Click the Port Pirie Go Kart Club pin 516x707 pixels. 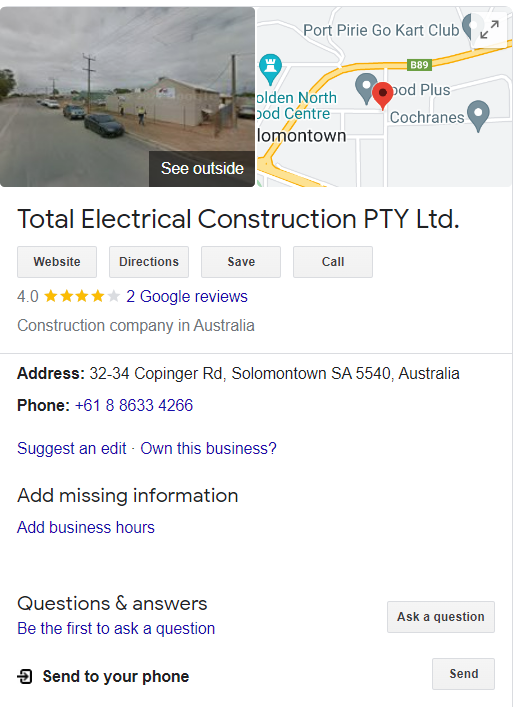[471, 26]
